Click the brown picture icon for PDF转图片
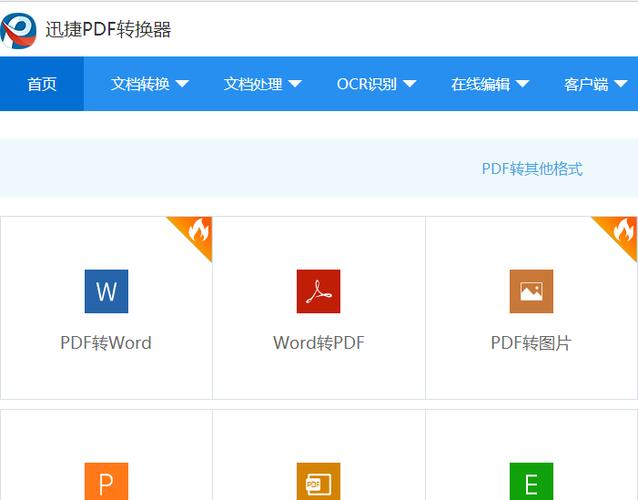Screen dimensions: 638x500 pyautogui.click(x=531, y=291)
